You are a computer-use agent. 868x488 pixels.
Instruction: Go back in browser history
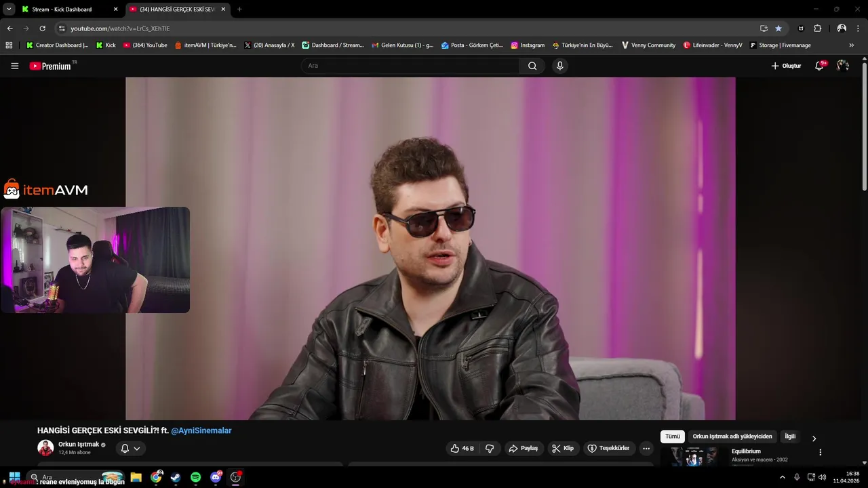click(x=9, y=28)
